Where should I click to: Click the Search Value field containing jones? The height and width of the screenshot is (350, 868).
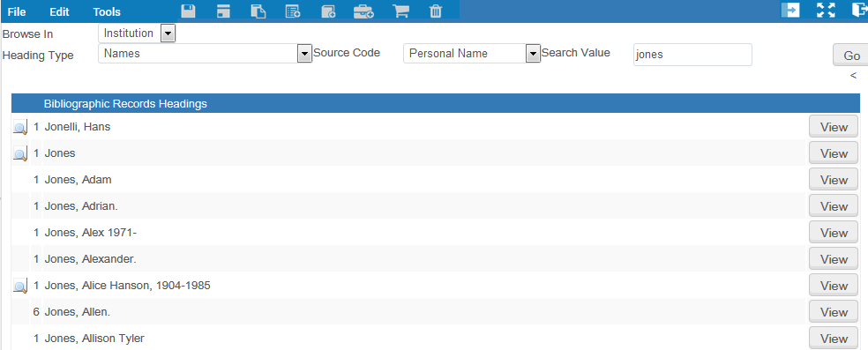(x=692, y=55)
